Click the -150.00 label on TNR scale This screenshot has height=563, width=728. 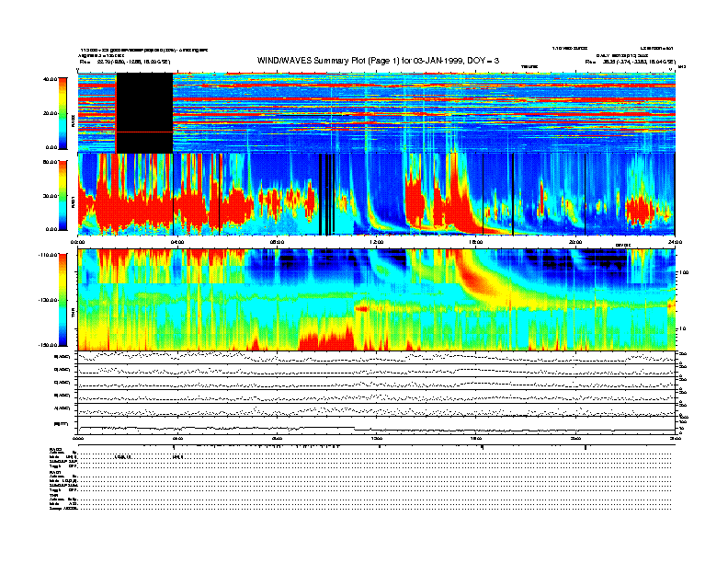click(48, 345)
